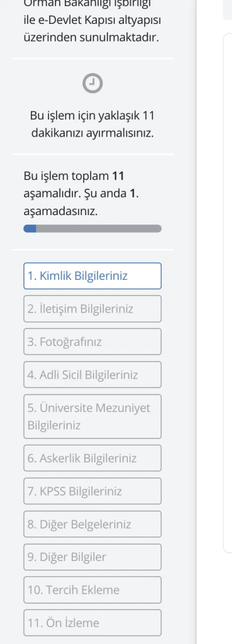Click the total stages information text

pos(81,194)
